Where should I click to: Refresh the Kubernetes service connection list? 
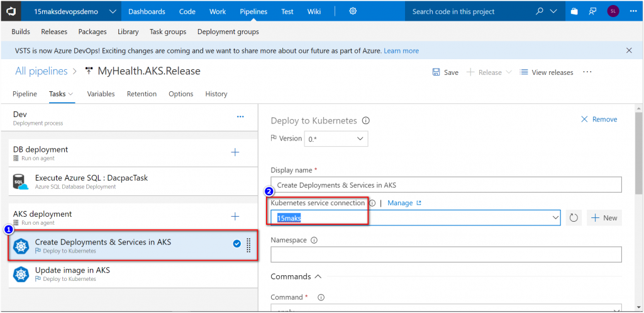pos(574,218)
